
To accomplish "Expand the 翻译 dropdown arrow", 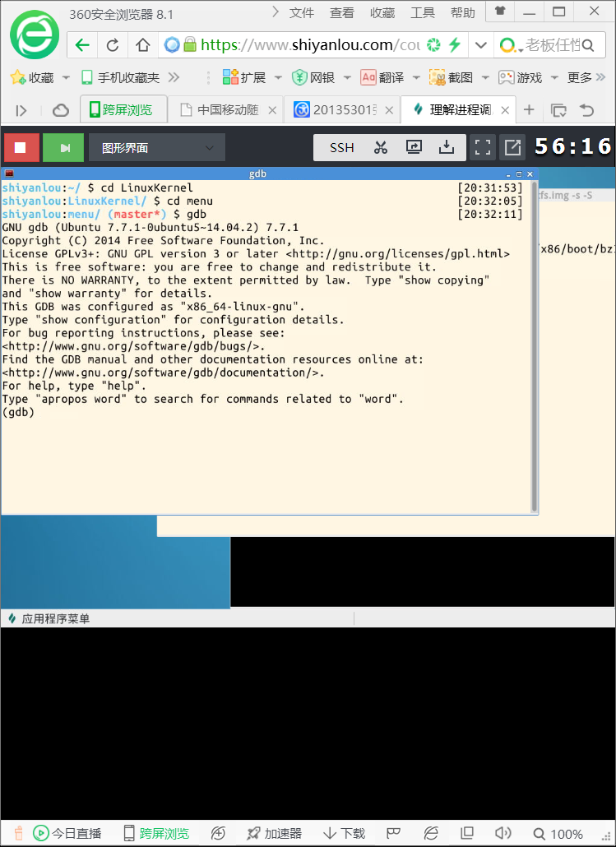I will click(417, 78).
